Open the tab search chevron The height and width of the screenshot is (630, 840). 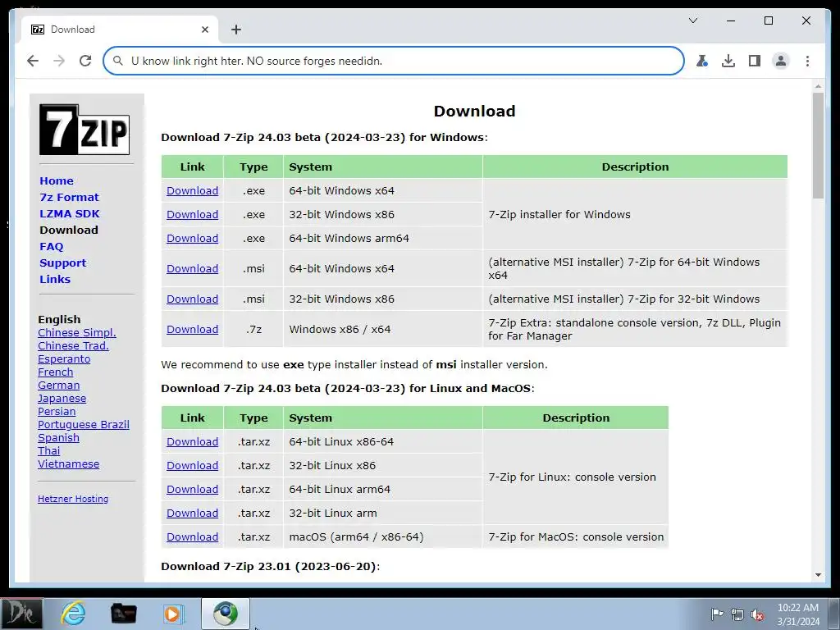coord(692,21)
